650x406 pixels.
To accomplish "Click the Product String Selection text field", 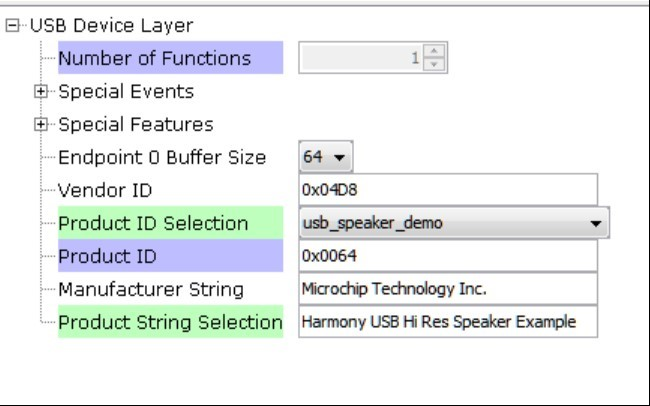I will point(448,322).
